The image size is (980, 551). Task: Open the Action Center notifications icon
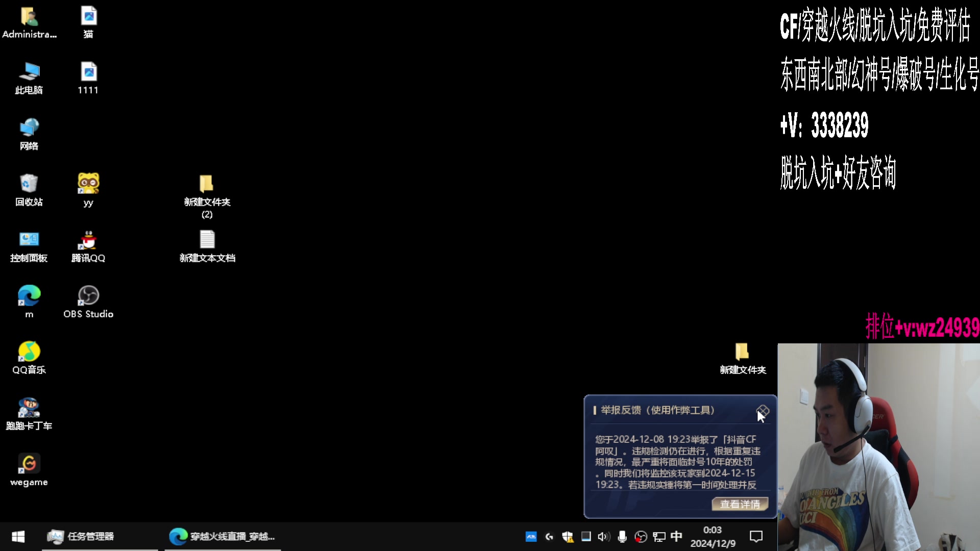coord(756,536)
